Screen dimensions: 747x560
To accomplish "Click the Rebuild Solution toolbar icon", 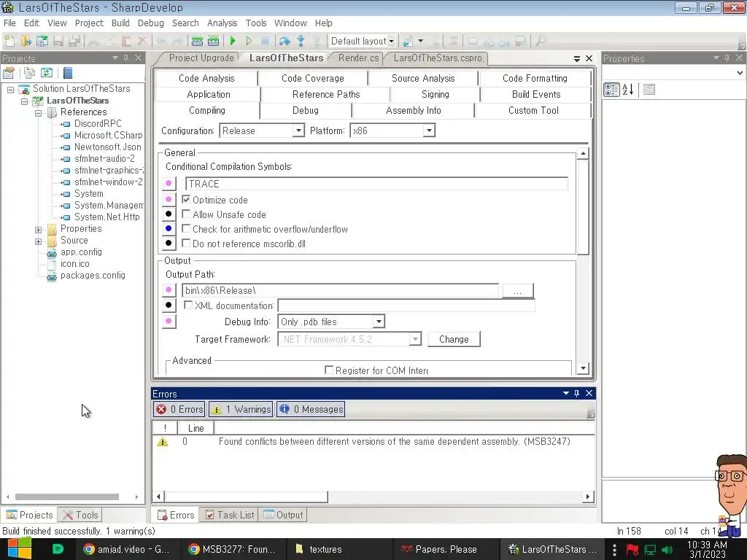I will (214, 41).
